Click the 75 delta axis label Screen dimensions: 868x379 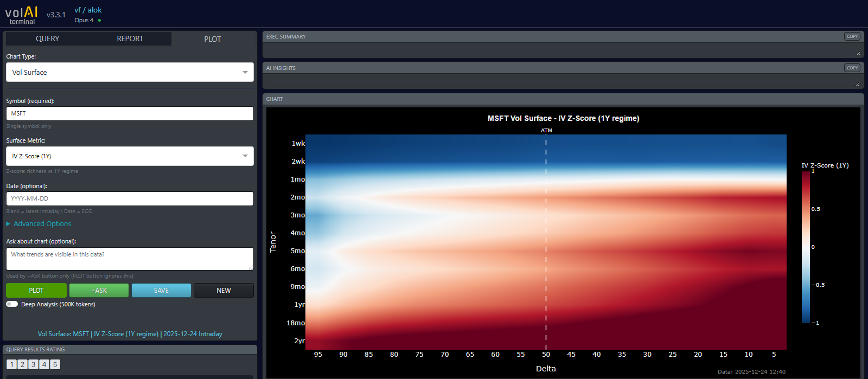pyautogui.click(x=419, y=354)
